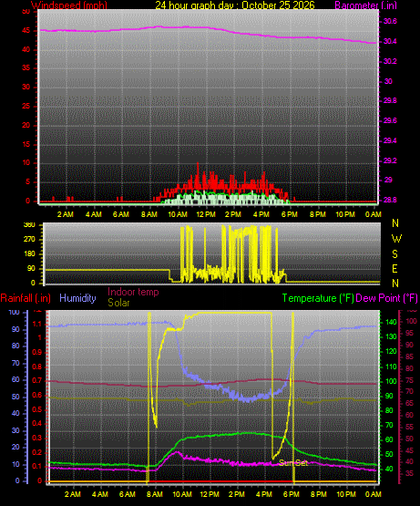Click the "Solar" legend label
Image resolution: width=420 pixels, height=506 pixels.
tap(118, 303)
